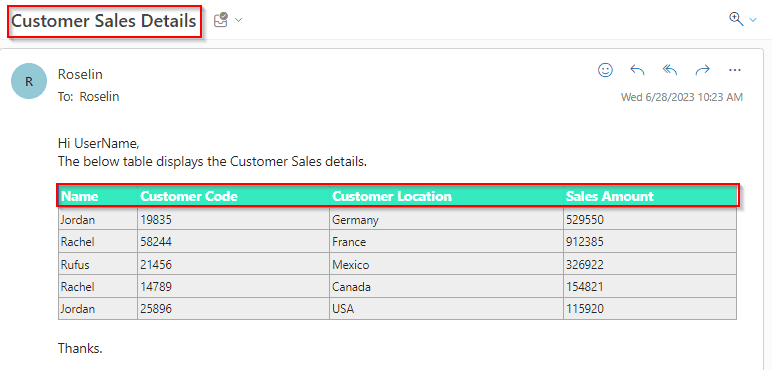Click the closing Thanks. line
Viewport: 772px width, 370px height.
pyautogui.click(x=80, y=348)
